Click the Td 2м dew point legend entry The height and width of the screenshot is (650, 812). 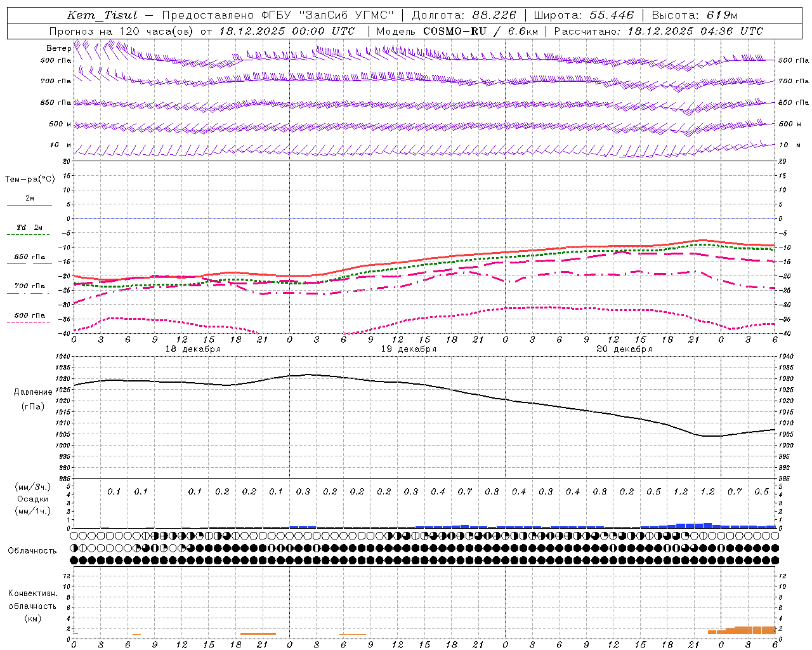(x=29, y=230)
